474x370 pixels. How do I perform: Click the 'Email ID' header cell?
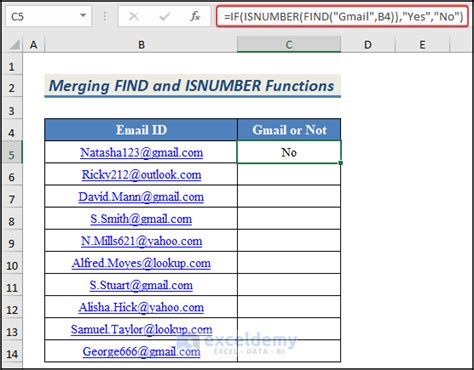tap(141, 130)
